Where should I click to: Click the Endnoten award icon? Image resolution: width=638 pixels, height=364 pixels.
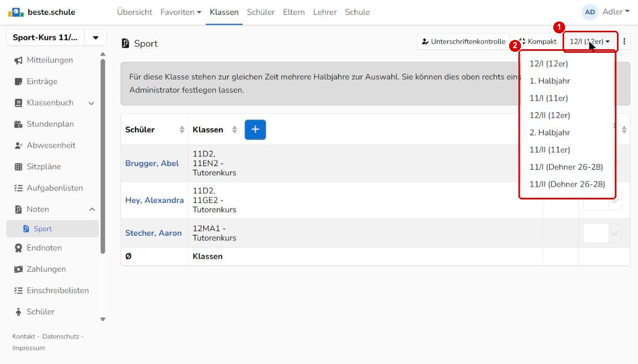pyautogui.click(x=18, y=248)
